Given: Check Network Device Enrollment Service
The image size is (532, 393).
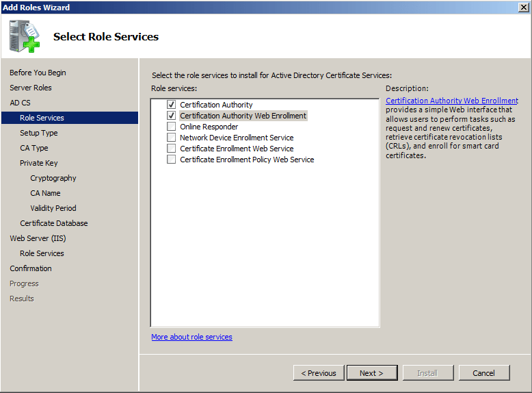Looking at the screenshot, I should (171, 138).
